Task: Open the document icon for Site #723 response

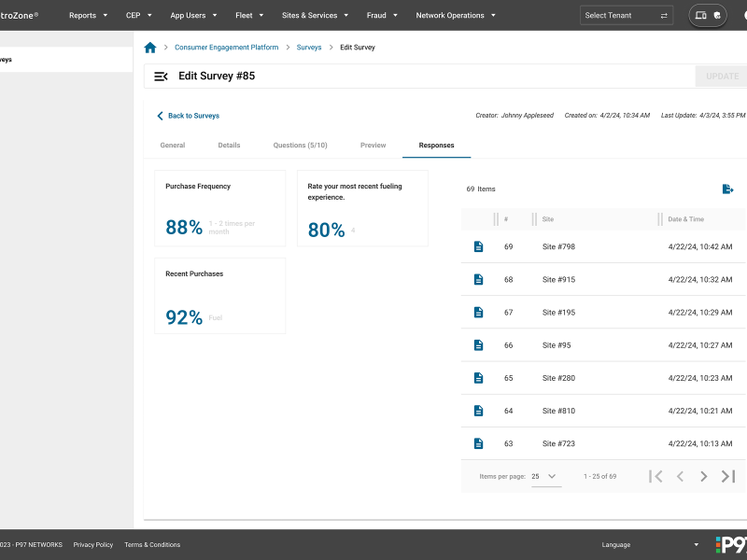Action: coord(478,443)
